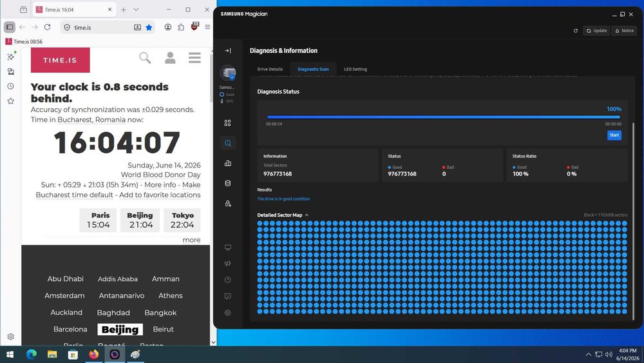Screen dimensions: 644x363
Task: Open the Time.is 08:56 bookmark
Action: (x=24, y=41)
